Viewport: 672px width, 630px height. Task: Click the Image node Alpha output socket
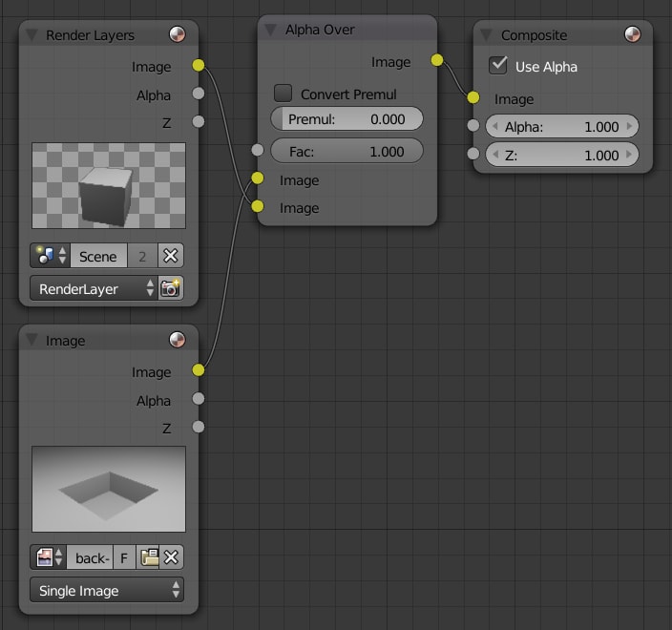click(x=199, y=399)
